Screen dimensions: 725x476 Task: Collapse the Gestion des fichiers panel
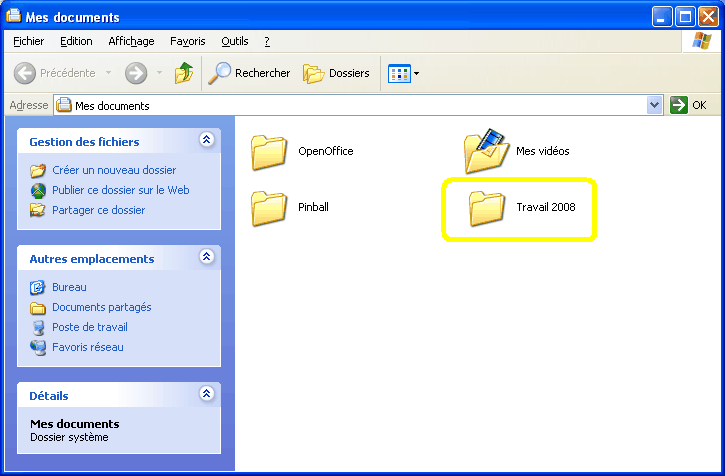(207, 139)
